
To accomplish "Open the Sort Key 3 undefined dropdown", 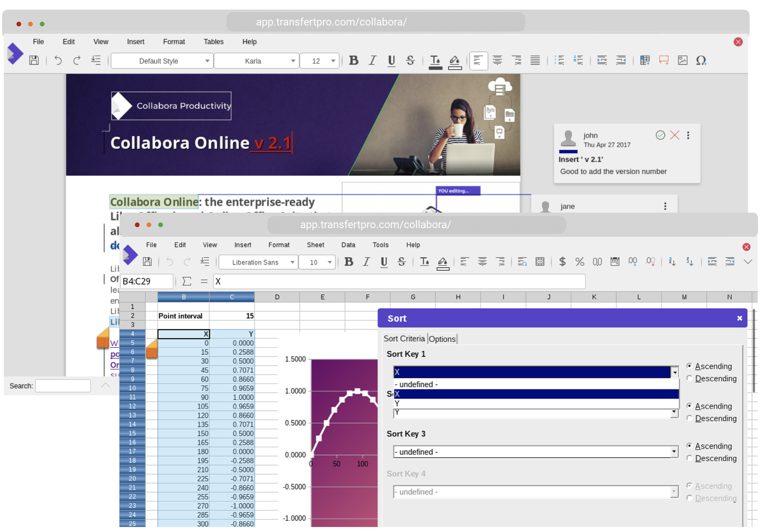I will coord(536,452).
